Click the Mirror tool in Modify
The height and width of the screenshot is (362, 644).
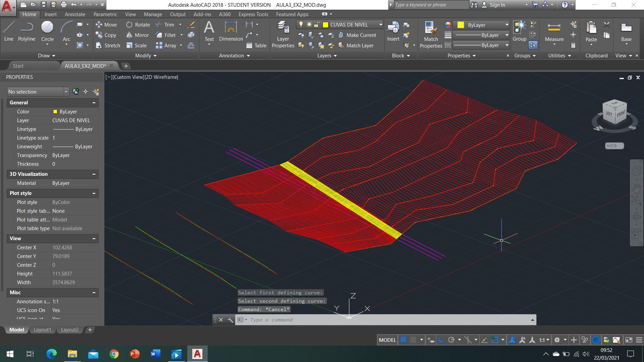137,35
